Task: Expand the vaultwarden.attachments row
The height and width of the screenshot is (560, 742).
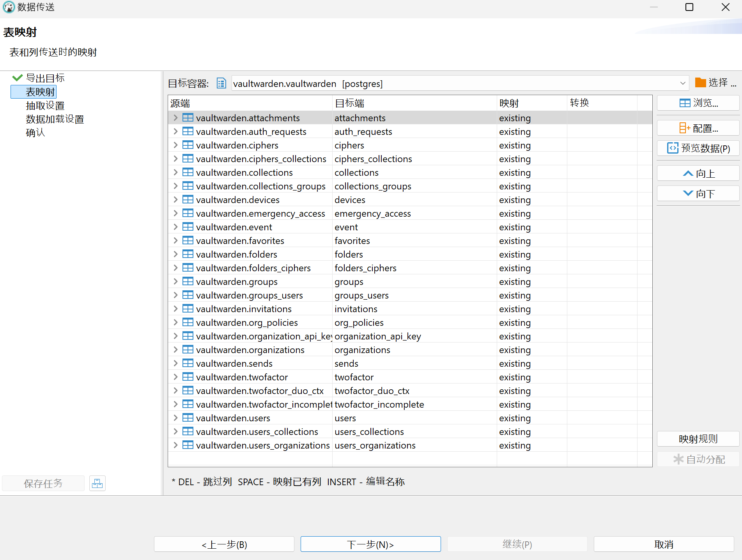Action: [x=175, y=118]
